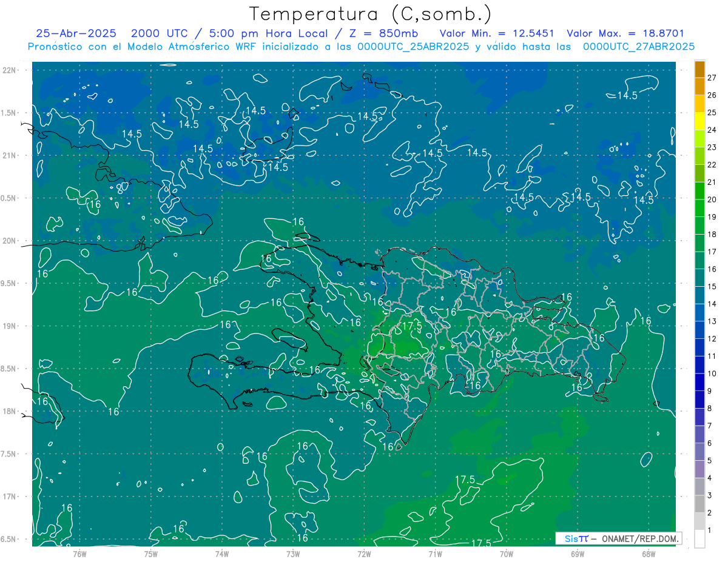Click the color bar label '5'
The image size is (728, 562).
coord(710,461)
